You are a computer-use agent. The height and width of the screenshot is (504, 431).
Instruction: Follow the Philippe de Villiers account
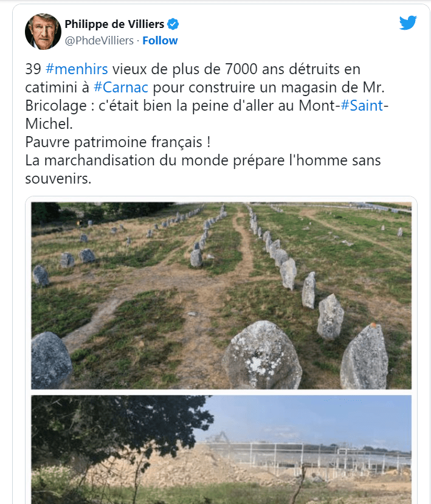[x=160, y=41]
